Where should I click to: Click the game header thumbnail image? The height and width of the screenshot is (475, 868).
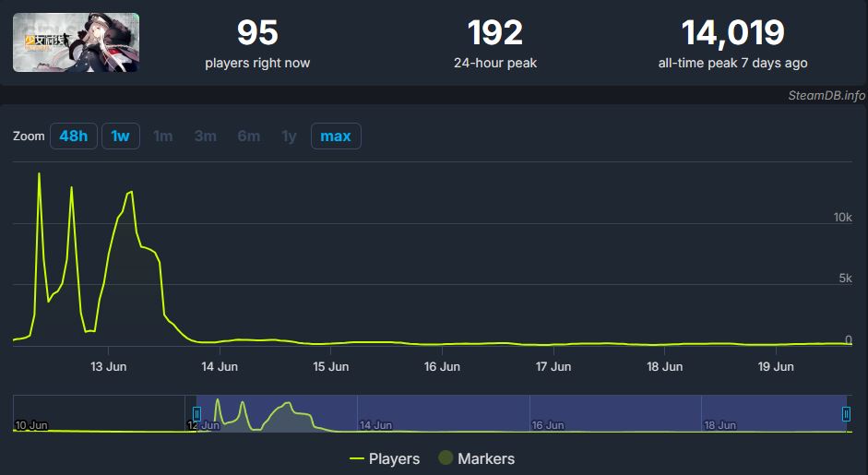[76, 42]
